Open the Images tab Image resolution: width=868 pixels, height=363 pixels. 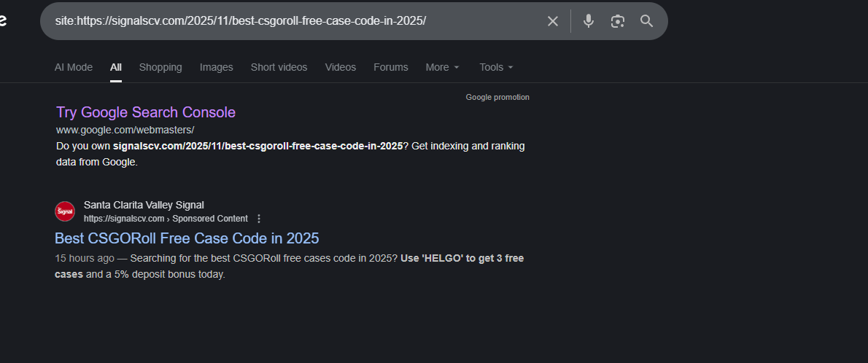pos(217,67)
